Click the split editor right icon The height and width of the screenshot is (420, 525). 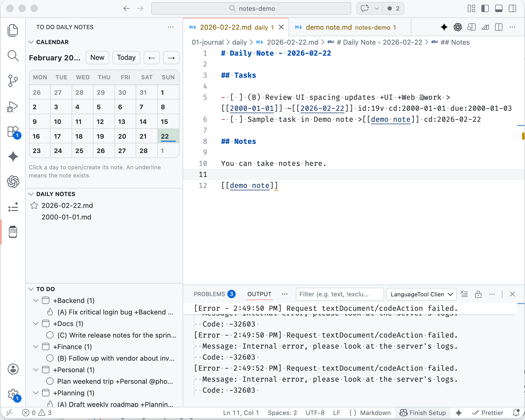click(x=498, y=27)
